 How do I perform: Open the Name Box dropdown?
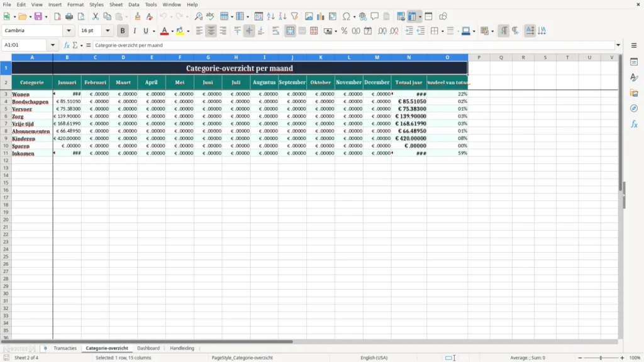point(53,45)
